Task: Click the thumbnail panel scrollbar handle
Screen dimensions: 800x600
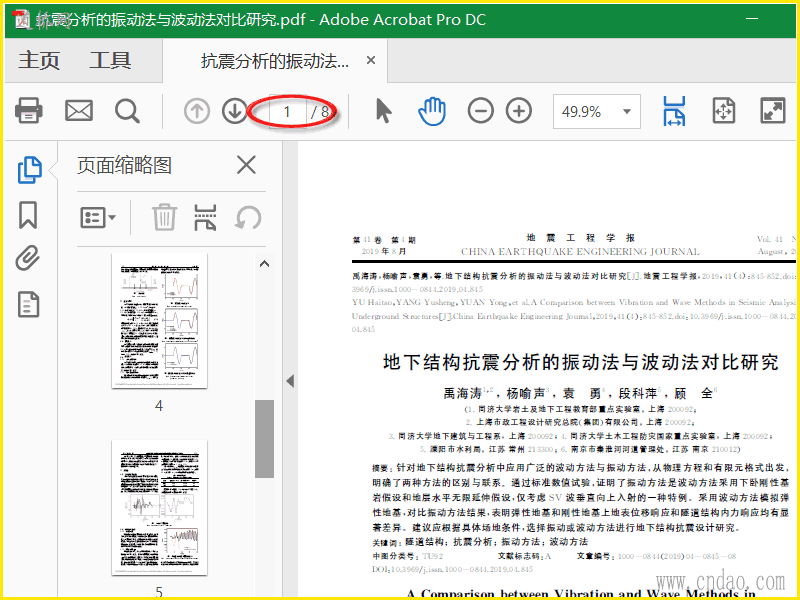Action: 264,439
